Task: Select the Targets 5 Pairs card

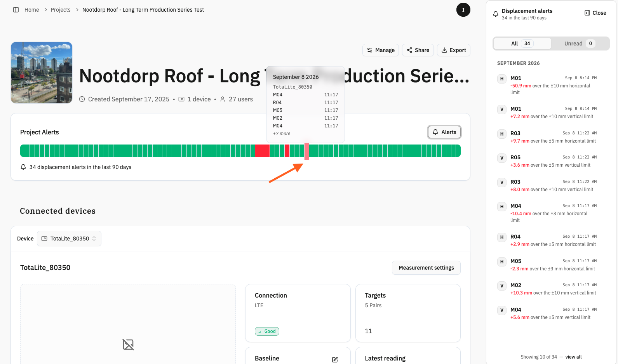Action: tap(408, 313)
